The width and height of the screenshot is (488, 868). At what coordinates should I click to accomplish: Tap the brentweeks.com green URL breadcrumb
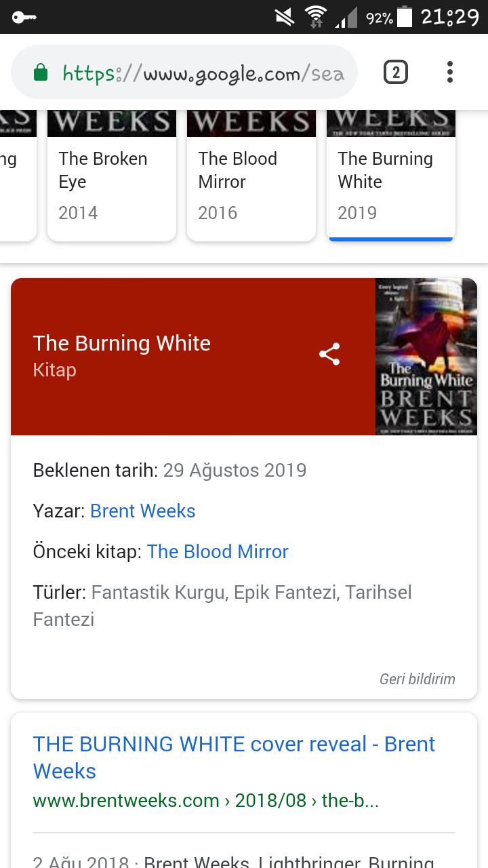click(x=205, y=801)
